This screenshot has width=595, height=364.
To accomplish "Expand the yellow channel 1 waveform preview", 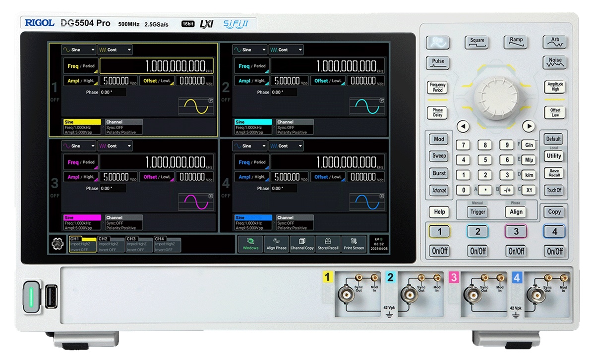I will point(211,101).
